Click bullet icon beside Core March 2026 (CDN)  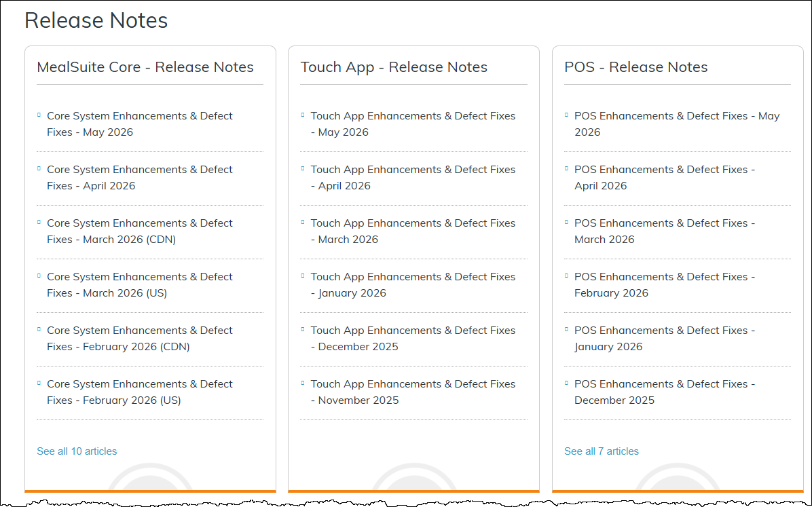(39, 222)
